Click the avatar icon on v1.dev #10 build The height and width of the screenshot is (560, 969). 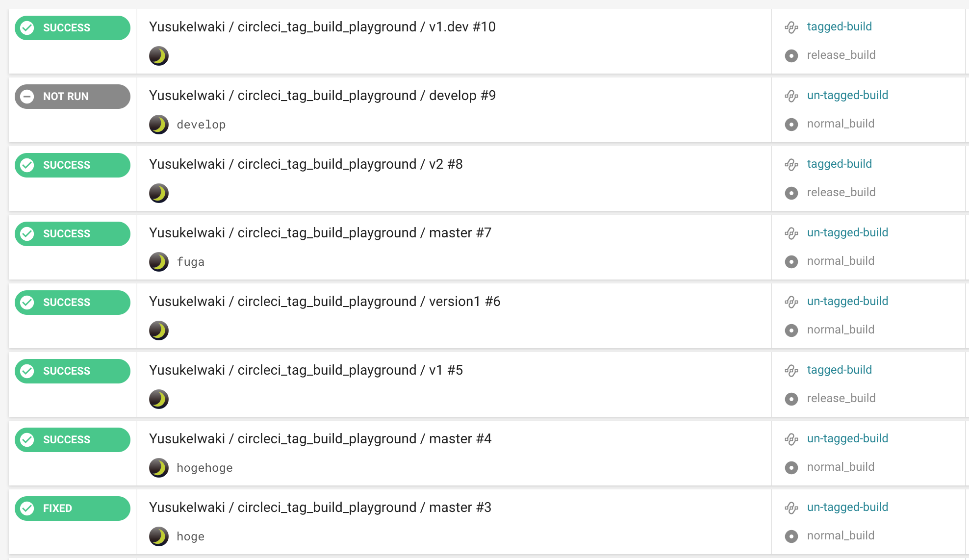pyautogui.click(x=158, y=55)
